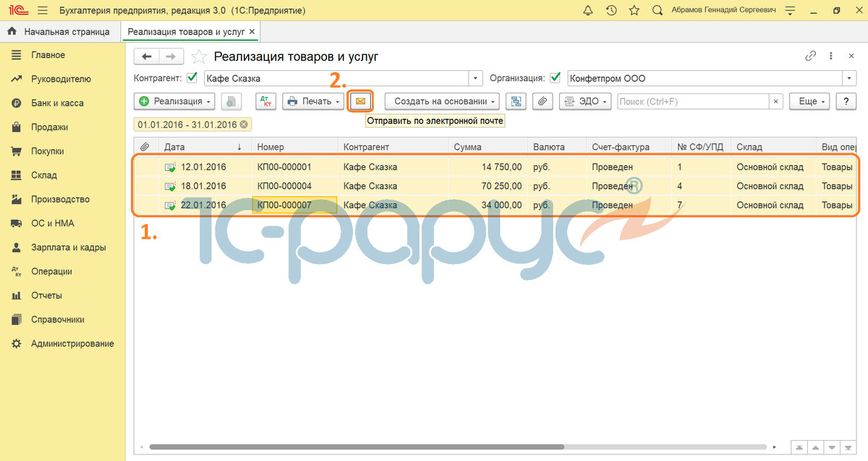Open the Администрирование section
Viewport: 868px width, 461px height.
(72, 343)
